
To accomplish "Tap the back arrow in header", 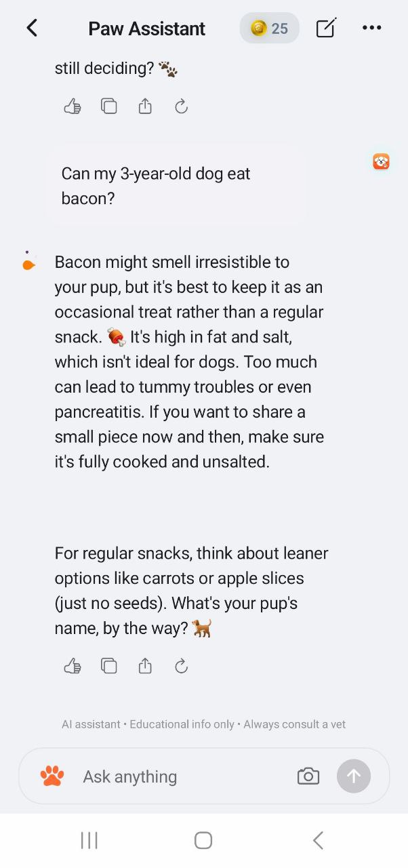I will 32,28.
